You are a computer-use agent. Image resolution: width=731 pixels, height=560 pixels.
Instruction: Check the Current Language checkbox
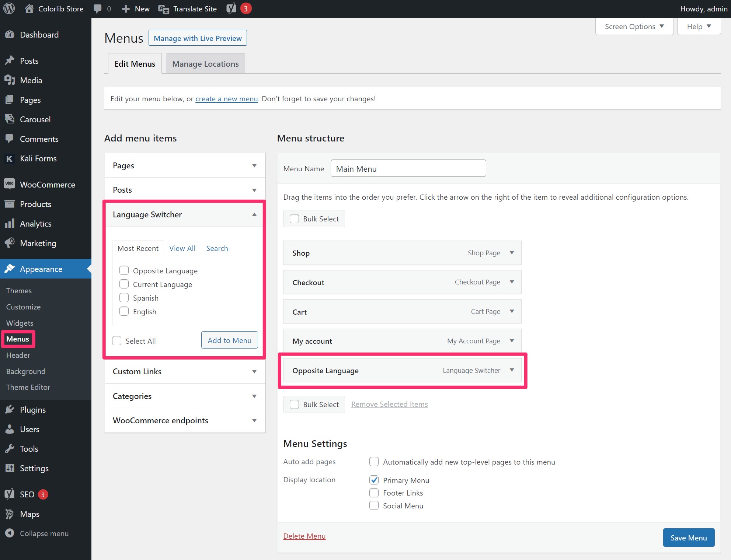[x=124, y=284]
